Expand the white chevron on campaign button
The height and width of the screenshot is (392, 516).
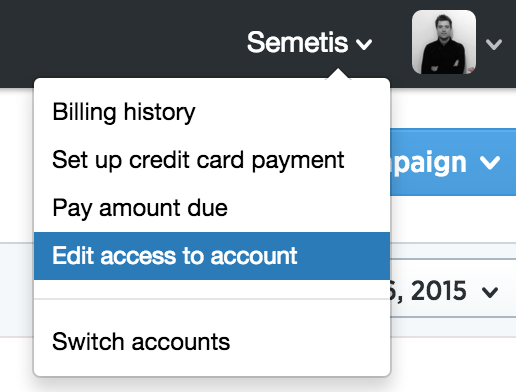point(490,163)
